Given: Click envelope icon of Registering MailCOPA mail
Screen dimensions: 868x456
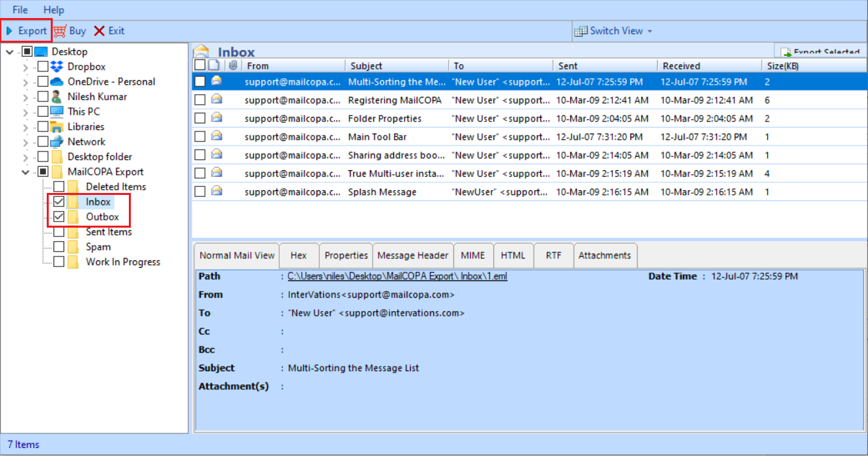Looking at the screenshot, I should point(216,99).
